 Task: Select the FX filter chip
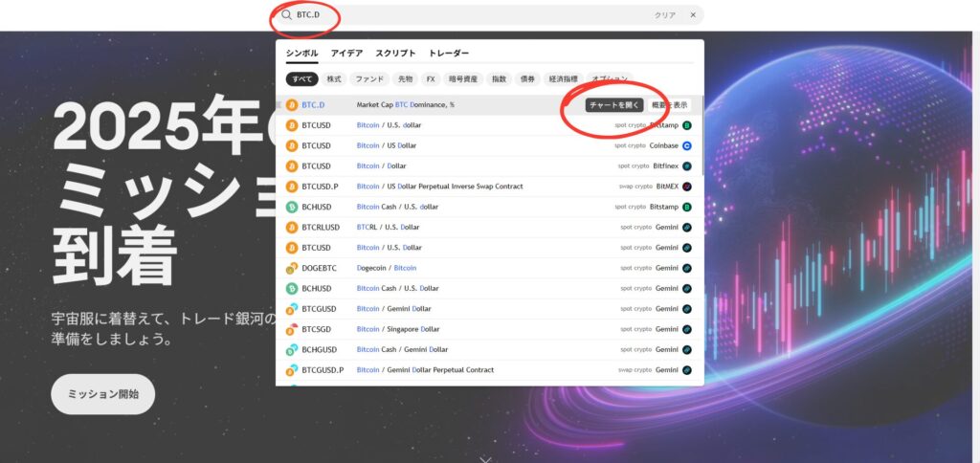click(431, 79)
